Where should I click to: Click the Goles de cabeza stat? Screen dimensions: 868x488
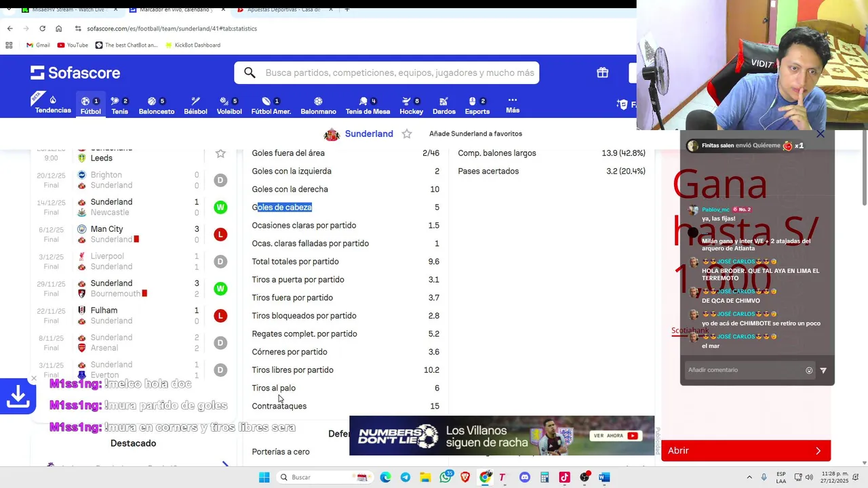tap(281, 207)
